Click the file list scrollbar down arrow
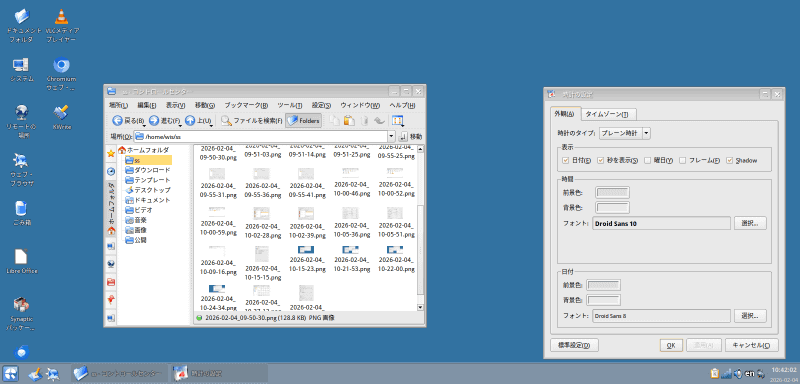Screen dimensions: 800x384 tap(420, 308)
